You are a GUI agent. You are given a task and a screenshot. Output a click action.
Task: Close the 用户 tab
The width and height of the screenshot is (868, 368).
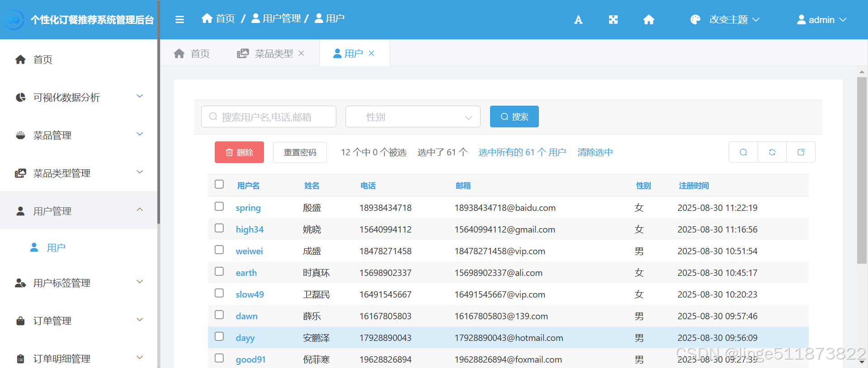click(372, 53)
